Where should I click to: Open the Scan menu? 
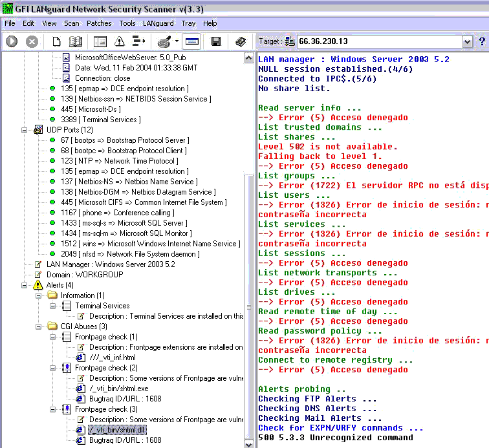click(71, 23)
